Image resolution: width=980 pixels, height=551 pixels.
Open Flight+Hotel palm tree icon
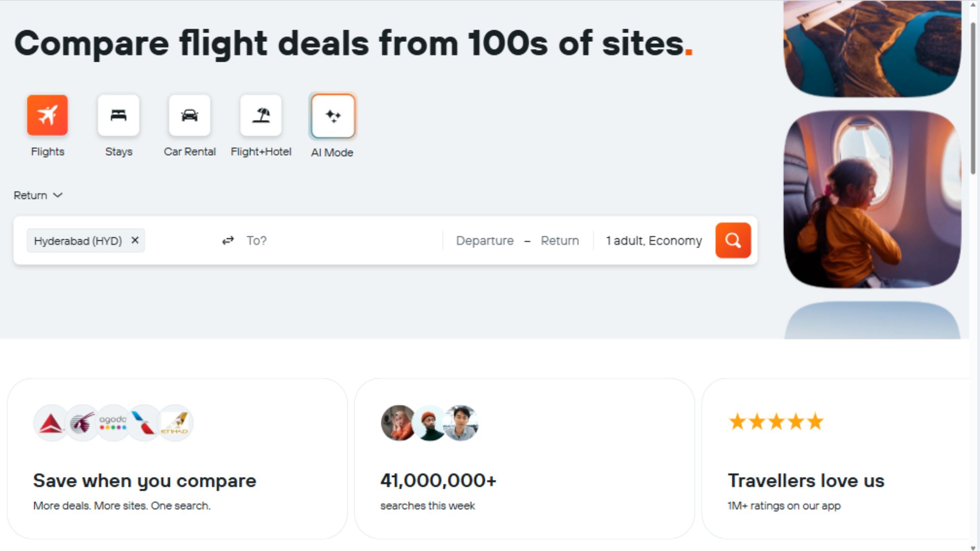(261, 115)
